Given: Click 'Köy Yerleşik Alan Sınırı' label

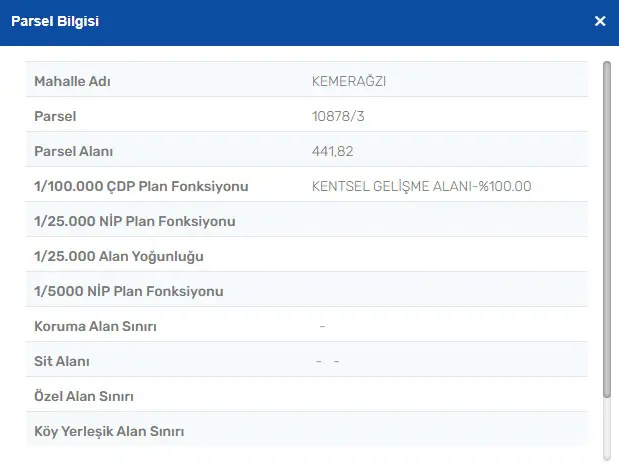Looking at the screenshot, I should point(109,431).
